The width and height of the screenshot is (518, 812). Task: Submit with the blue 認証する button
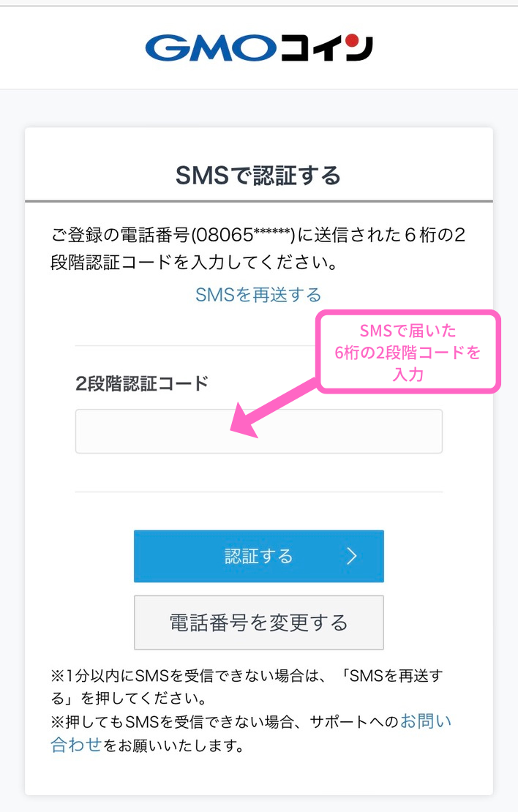click(259, 556)
